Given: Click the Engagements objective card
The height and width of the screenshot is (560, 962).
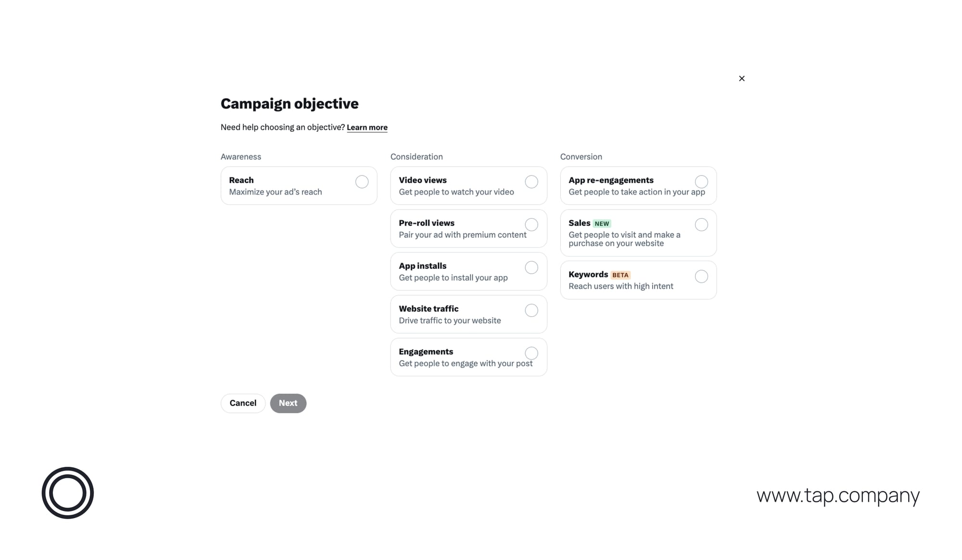Looking at the screenshot, I should pyautogui.click(x=468, y=357).
